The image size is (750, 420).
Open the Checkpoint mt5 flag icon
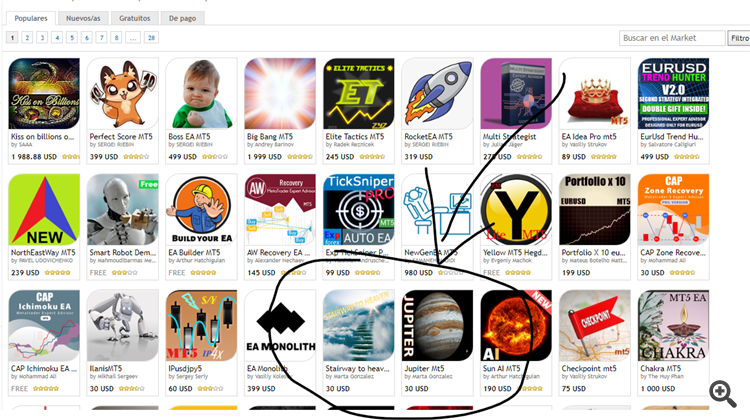coord(595,325)
